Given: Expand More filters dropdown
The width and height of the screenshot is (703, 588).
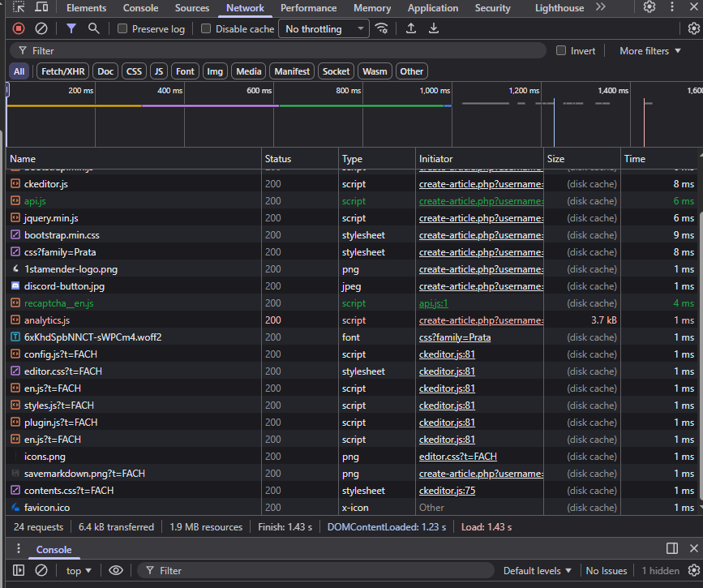Looking at the screenshot, I should point(649,51).
